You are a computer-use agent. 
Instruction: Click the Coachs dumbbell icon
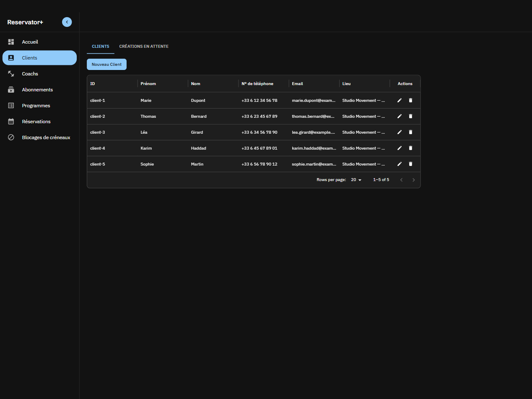click(11, 74)
